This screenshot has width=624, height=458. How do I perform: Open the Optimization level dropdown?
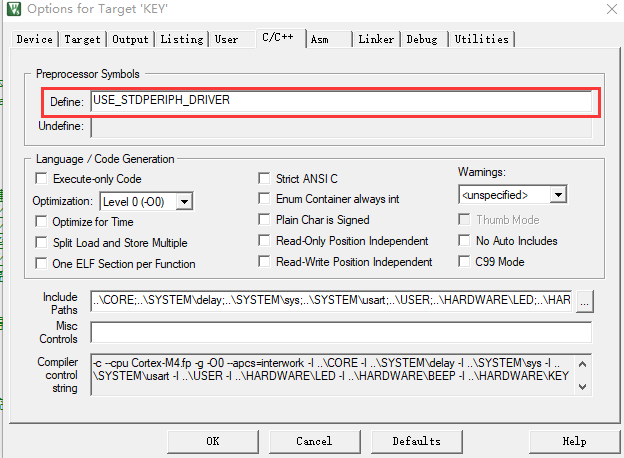184,201
